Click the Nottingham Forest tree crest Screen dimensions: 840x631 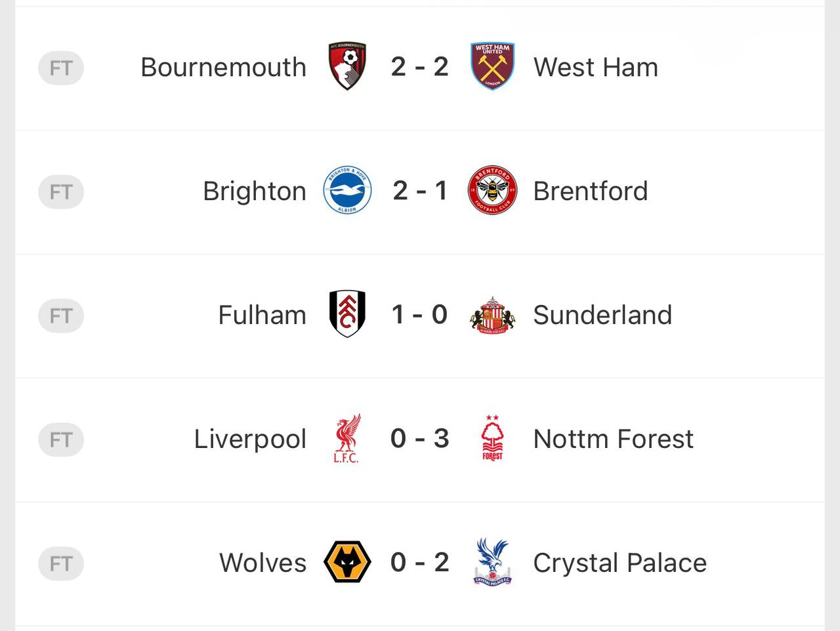(x=492, y=438)
